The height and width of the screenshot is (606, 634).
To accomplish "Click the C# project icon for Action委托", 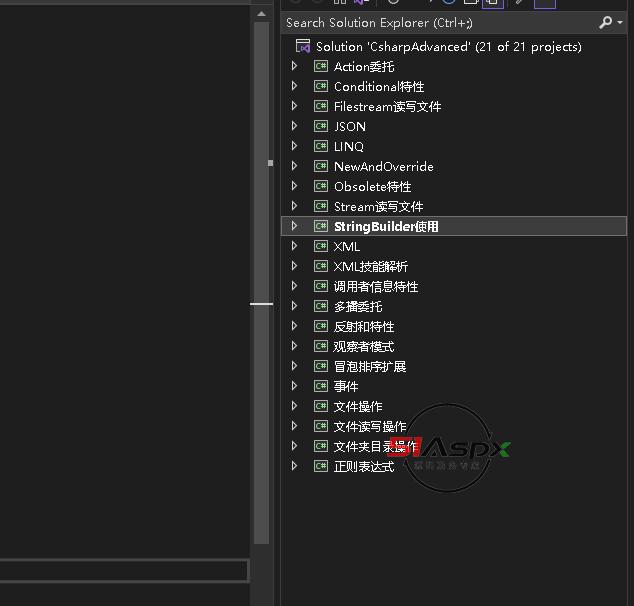I will (x=321, y=66).
